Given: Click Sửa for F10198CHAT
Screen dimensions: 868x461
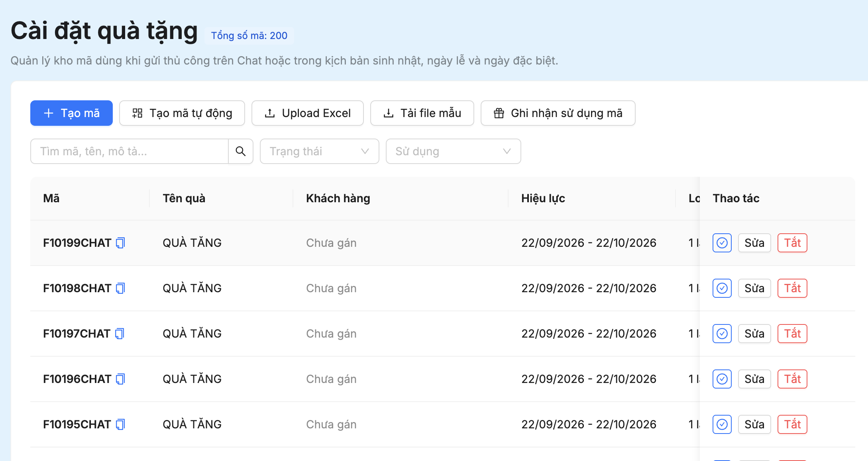Looking at the screenshot, I should (754, 288).
